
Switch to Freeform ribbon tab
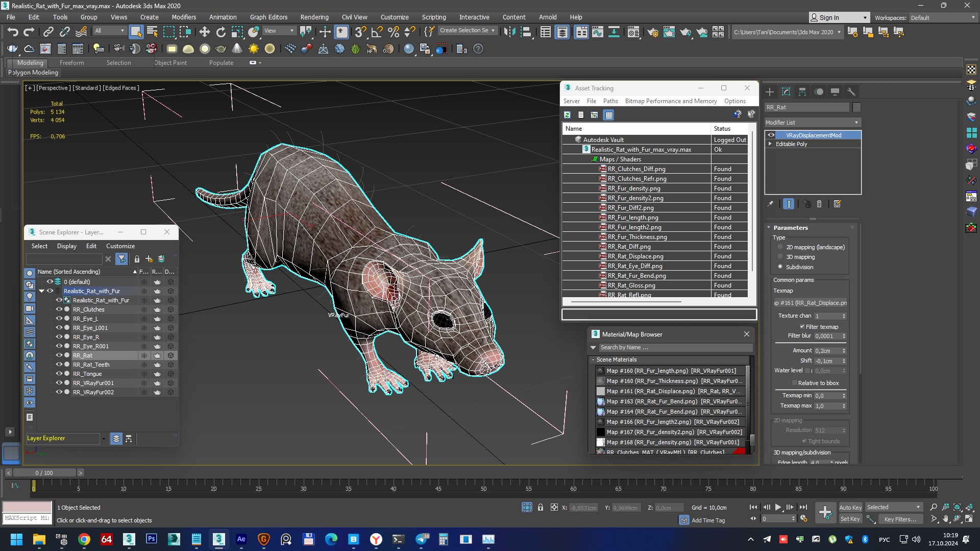pos(71,63)
